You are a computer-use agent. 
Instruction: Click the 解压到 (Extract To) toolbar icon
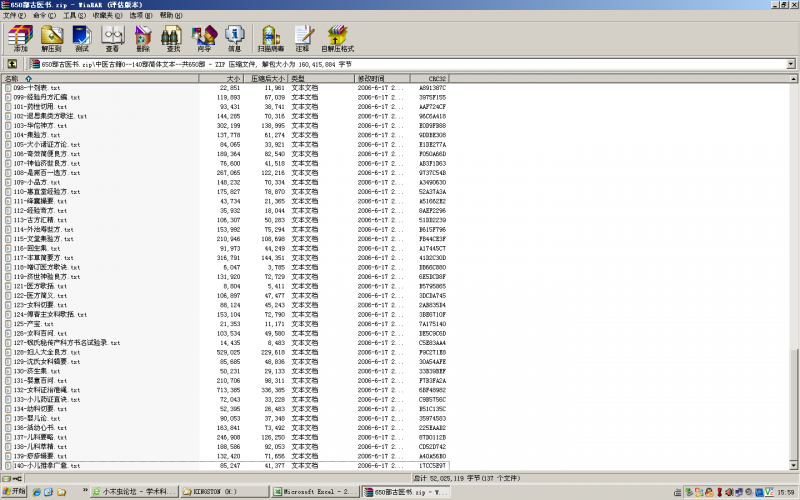[51, 39]
